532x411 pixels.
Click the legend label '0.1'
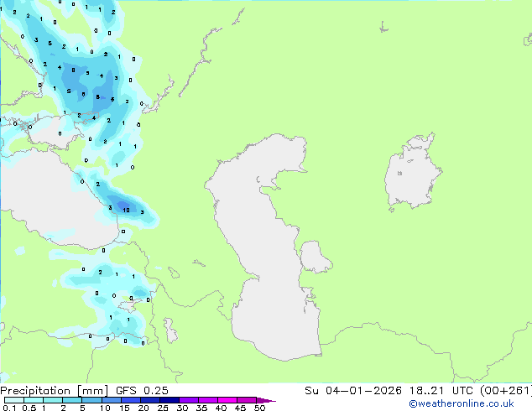9,408
